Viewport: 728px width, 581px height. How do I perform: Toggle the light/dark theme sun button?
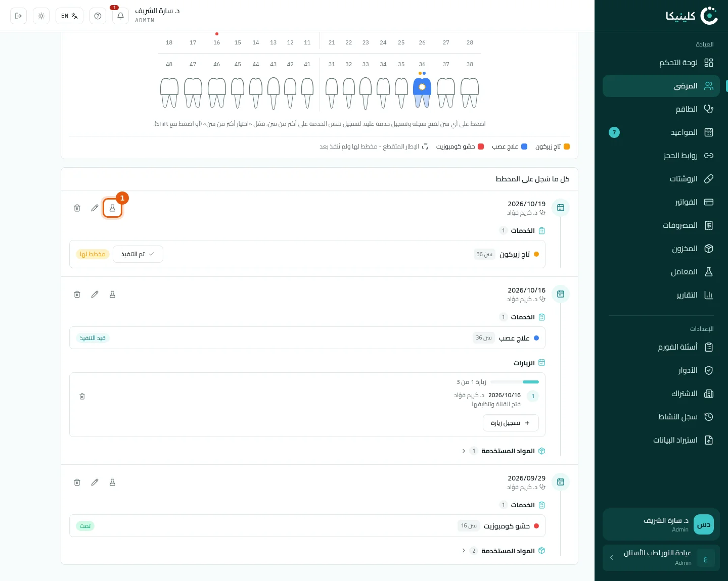[41, 16]
